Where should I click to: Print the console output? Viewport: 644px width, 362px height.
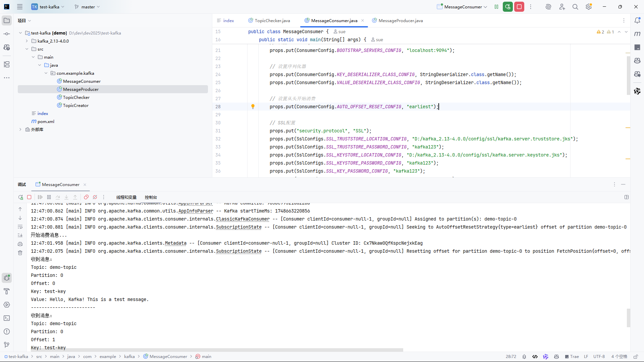[x=20, y=244]
